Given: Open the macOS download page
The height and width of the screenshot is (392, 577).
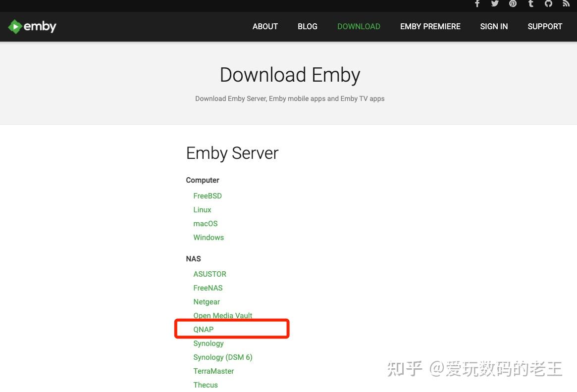Looking at the screenshot, I should (205, 223).
